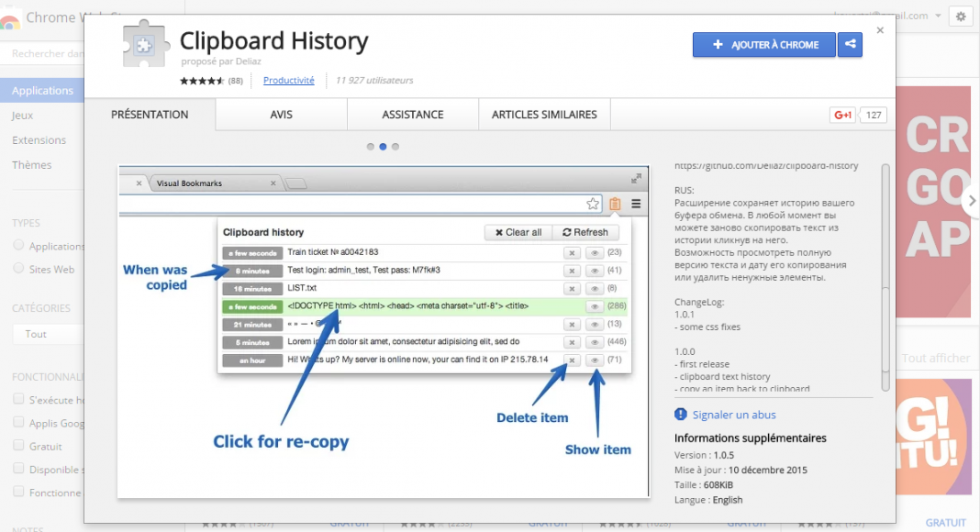Show the LIST.txt clipboard item
Image resolution: width=980 pixels, height=532 pixels.
595,289
